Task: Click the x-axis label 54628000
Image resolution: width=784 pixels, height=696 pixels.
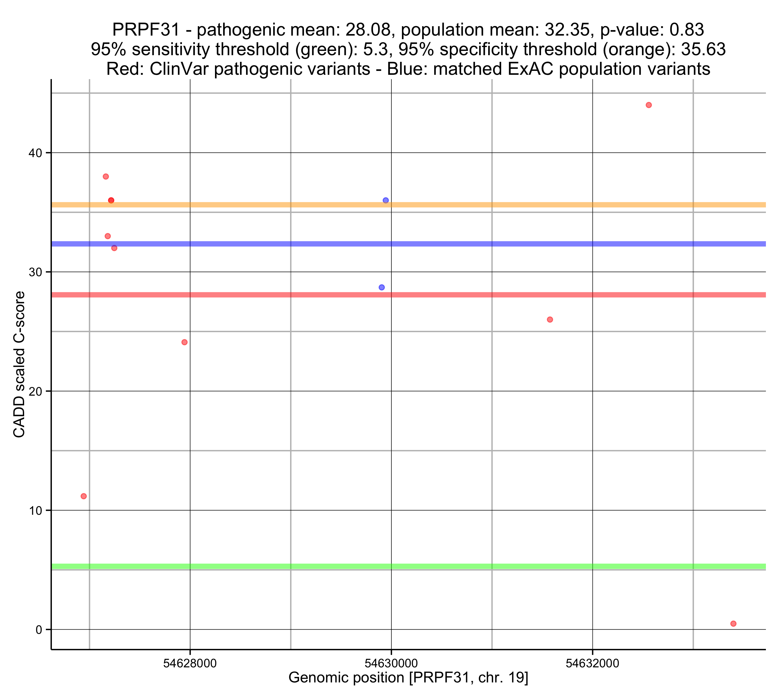Action: click(x=190, y=663)
